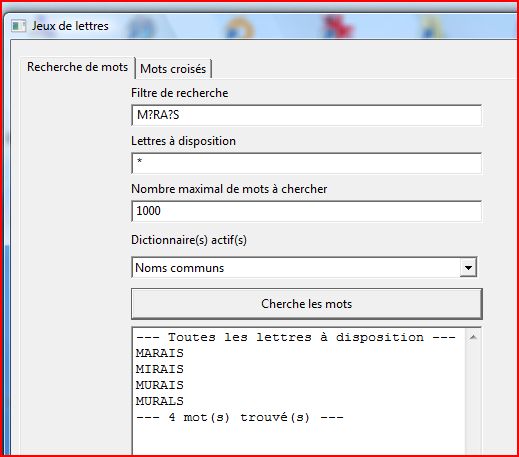Click the Dictionnaire(s) actif(s) label
Screen dimensions: 519x457
point(189,240)
